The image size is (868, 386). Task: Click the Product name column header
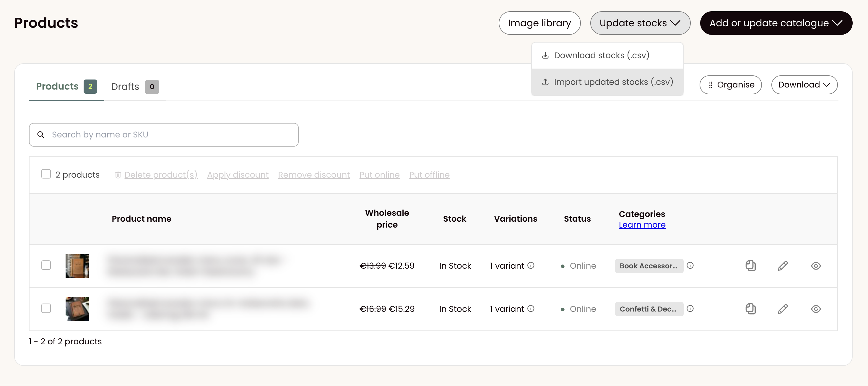[142, 218]
